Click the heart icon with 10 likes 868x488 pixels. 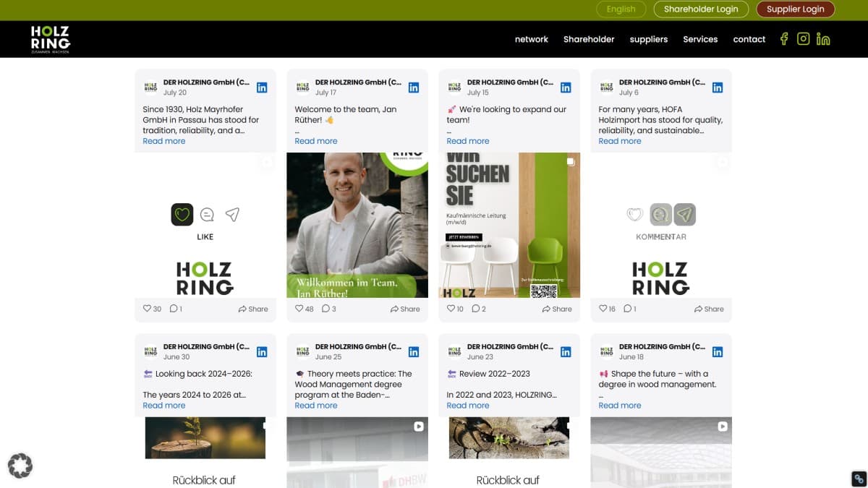pyautogui.click(x=451, y=309)
